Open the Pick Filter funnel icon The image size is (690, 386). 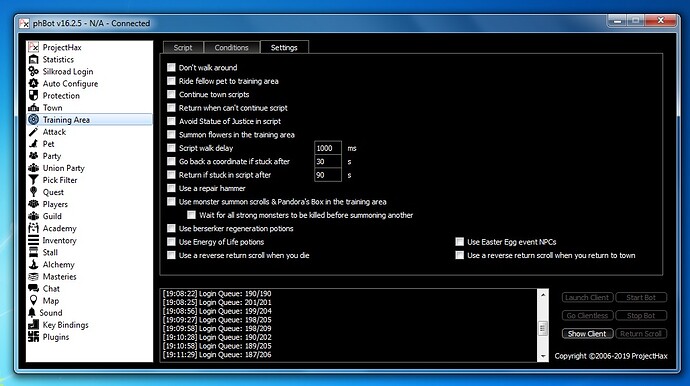coord(33,180)
